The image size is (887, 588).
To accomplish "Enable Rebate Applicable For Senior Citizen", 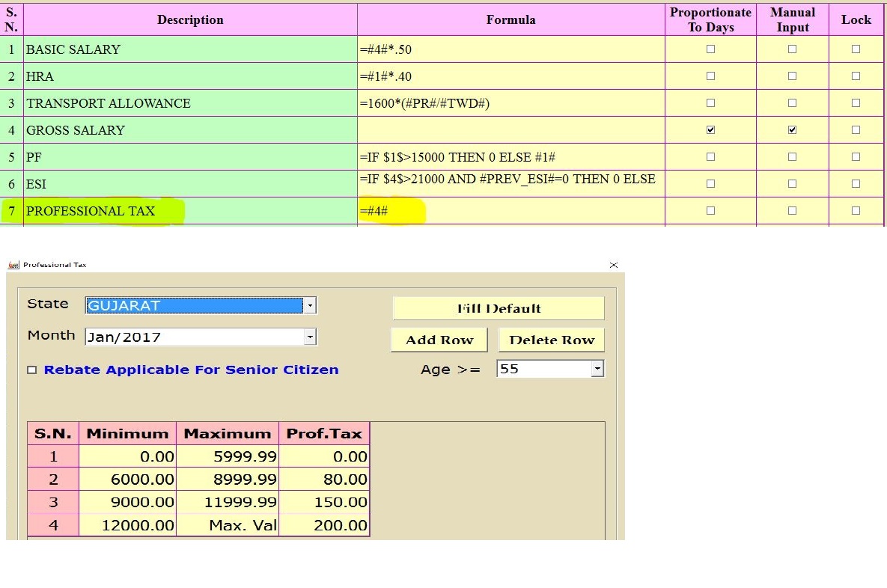I will point(31,369).
